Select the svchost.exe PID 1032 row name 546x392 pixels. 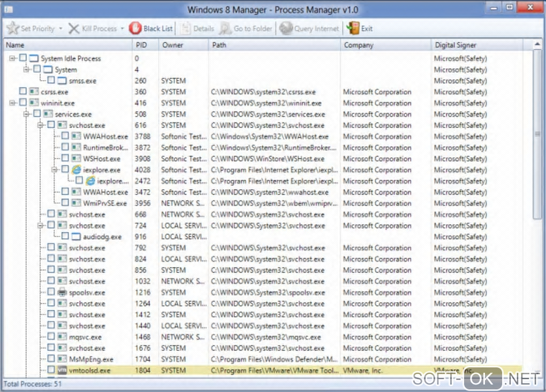87,281
